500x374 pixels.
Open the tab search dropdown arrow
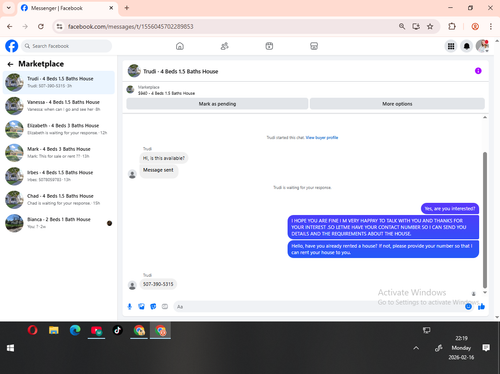click(x=9, y=8)
